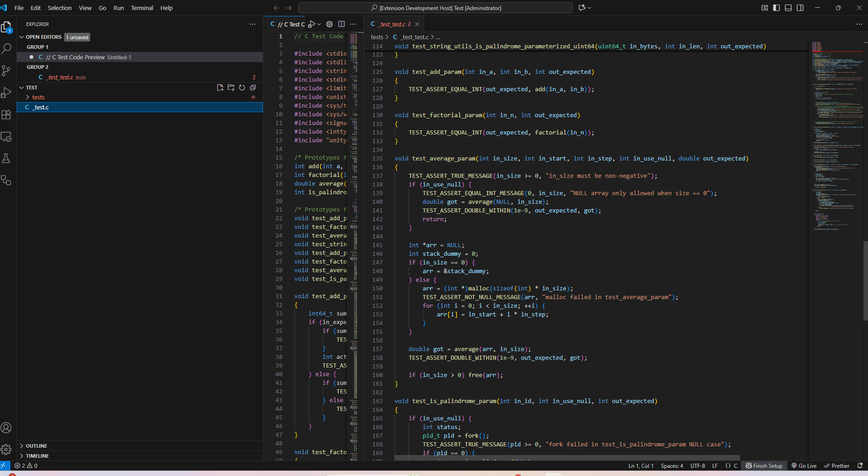Screen dimensions: 868x476
Task: Open the Search view in the activity bar
Action: (x=7, y=48)
